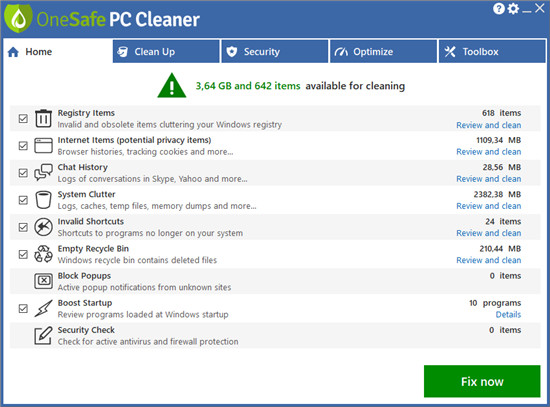Click the 'Block Popups' title text
This screenshot has height=407, width=550.
(85, 276)
